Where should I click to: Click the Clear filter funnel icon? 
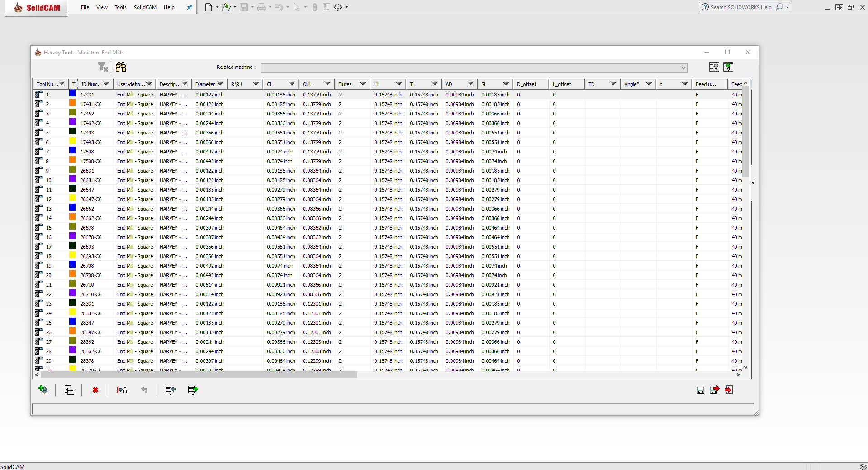103,67
